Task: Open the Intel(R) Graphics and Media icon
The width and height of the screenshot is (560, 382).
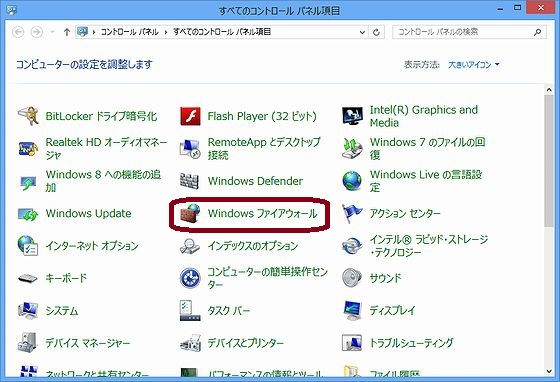Action: tap(352, 116)
